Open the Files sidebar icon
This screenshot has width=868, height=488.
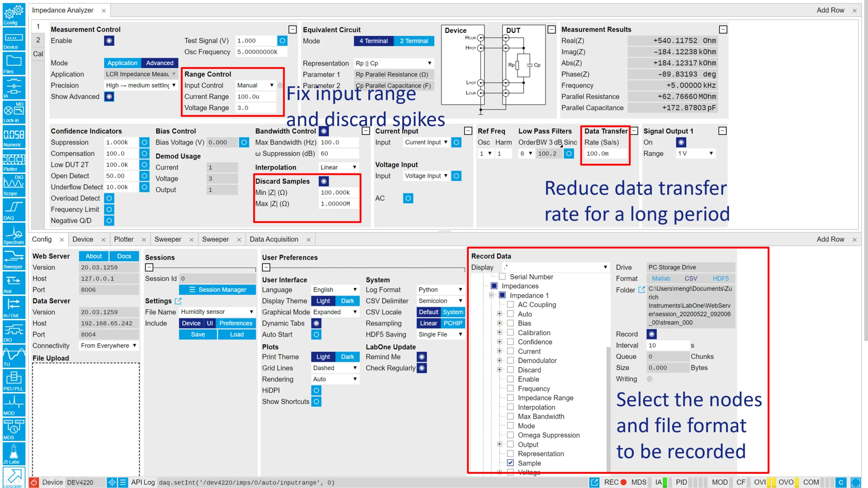[14, 63]
